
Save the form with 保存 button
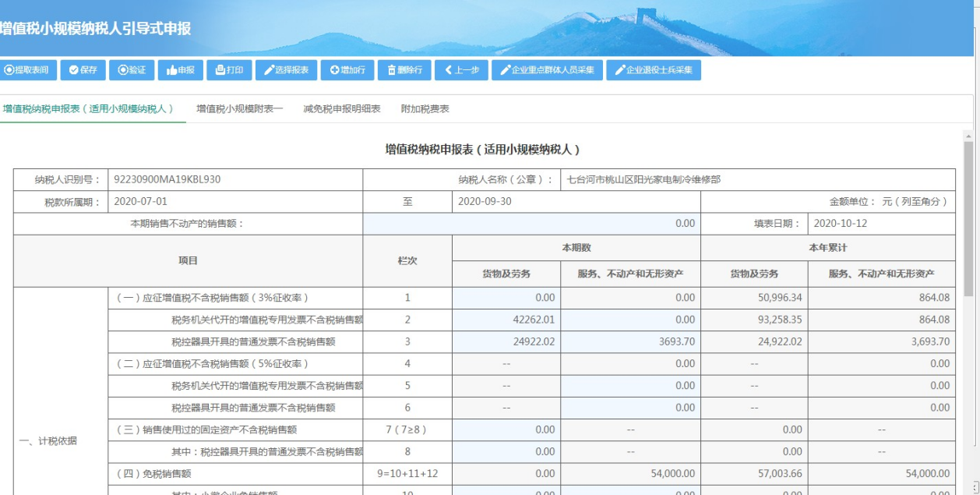click(x=83, y=70)
